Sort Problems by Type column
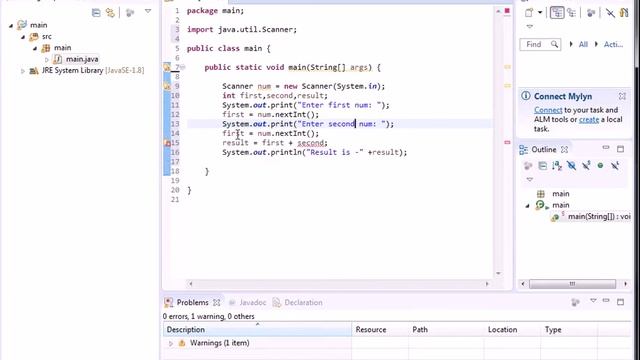The image size is (640, 360). (569, 329)
